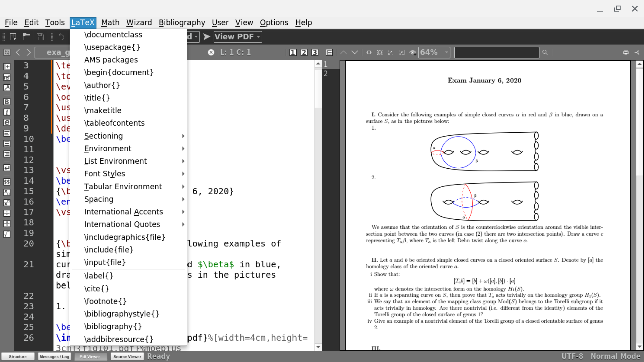Insert superscript with sidebar icon
Image resolution: width=644 pixels, height=362 pixels.
(x=7, y=203)
